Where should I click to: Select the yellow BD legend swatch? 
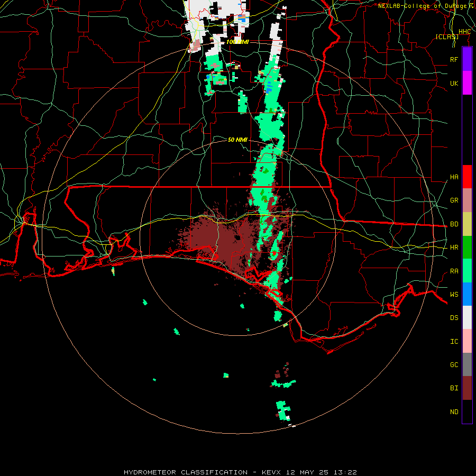pos(467,224)
